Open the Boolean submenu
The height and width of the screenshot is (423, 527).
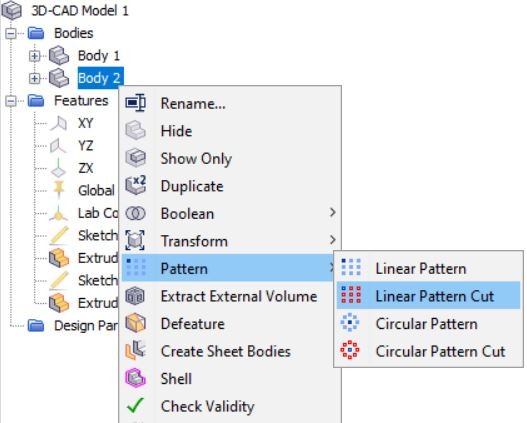point(230,213)
